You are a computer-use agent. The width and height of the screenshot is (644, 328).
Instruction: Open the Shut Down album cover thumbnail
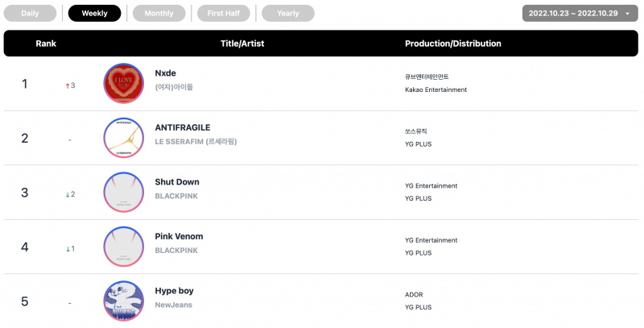[124, 192]
